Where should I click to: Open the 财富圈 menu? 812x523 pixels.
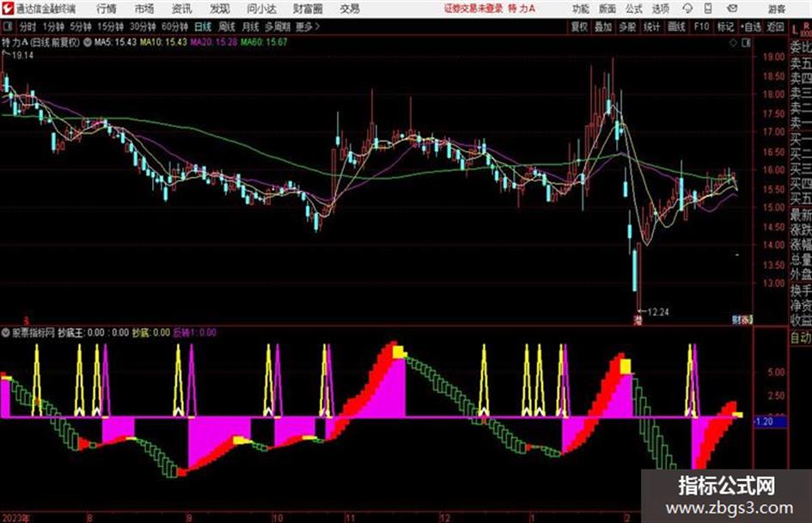coord(308,9)
